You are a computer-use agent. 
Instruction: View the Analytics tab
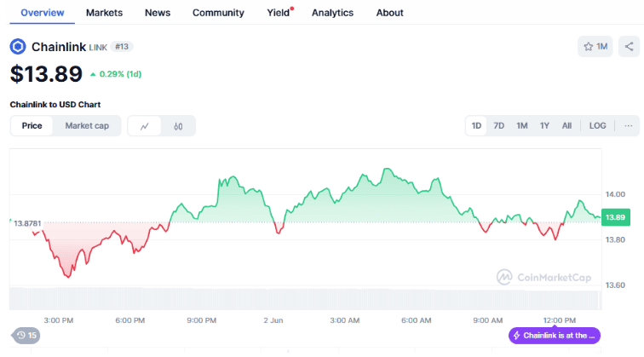tap(333, 13)
